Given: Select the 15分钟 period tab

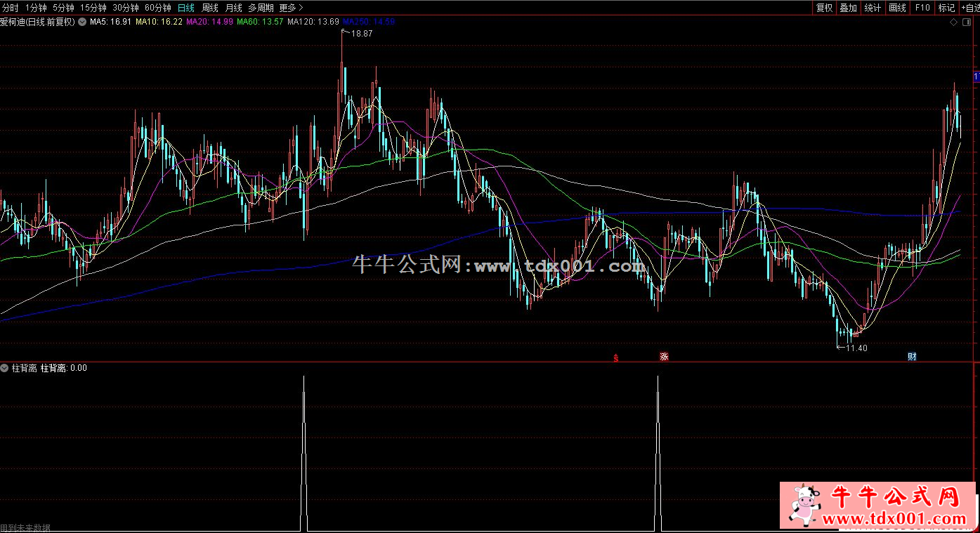Looking at the screenshot, I should coord(93,8).
